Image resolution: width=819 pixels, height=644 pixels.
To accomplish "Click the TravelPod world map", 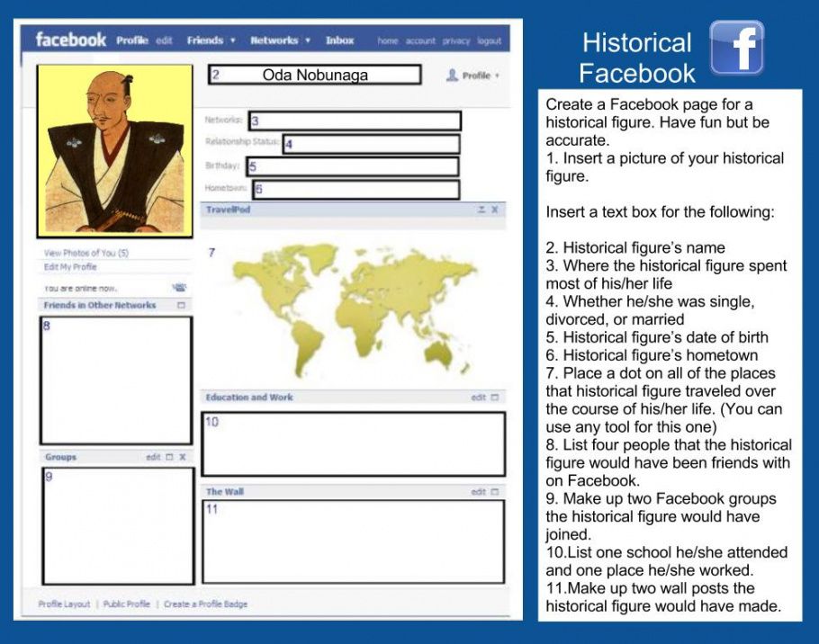I will tap(354, 309).
